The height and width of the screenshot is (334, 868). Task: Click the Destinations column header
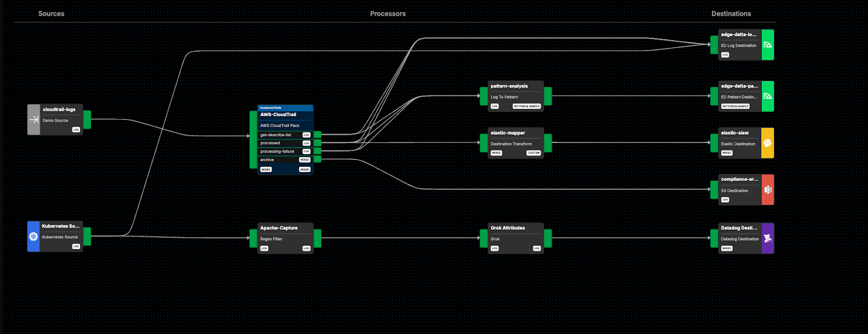click(x=731, y=14)
